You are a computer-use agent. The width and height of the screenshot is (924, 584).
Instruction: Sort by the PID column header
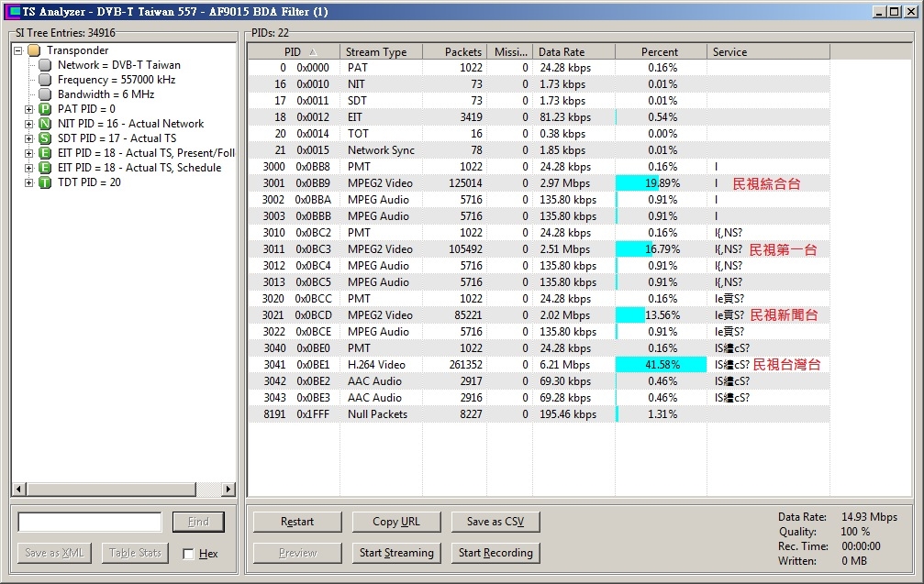coord(294,52)
